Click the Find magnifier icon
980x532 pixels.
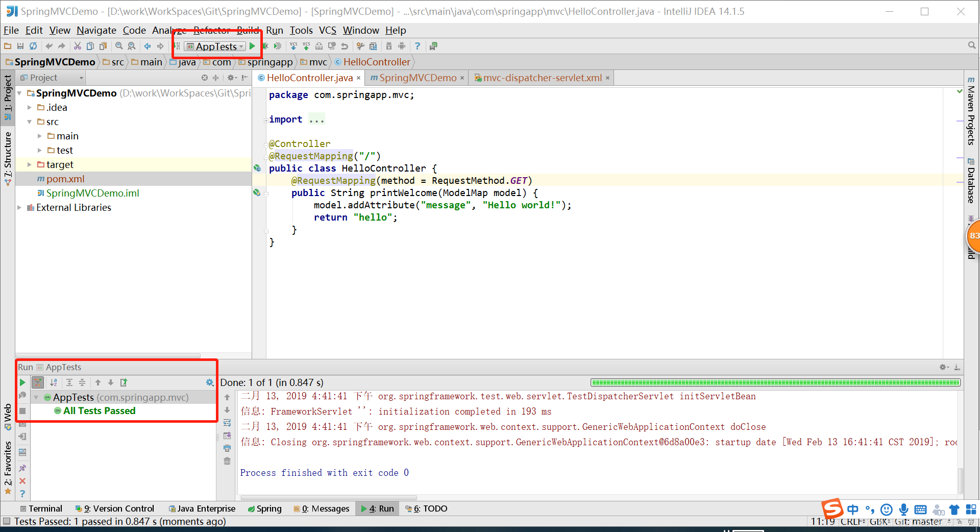point(119,46)
